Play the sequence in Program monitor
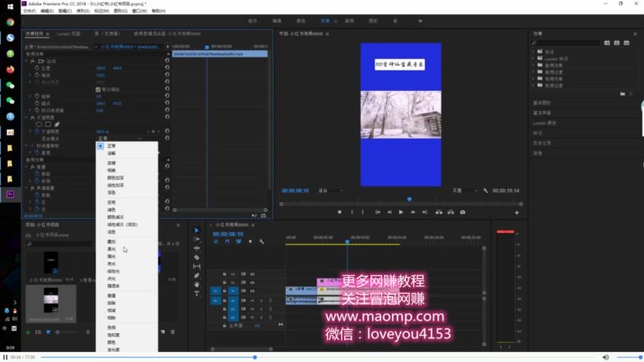Screen dimensions: 644x362 (x=401, y=212)
